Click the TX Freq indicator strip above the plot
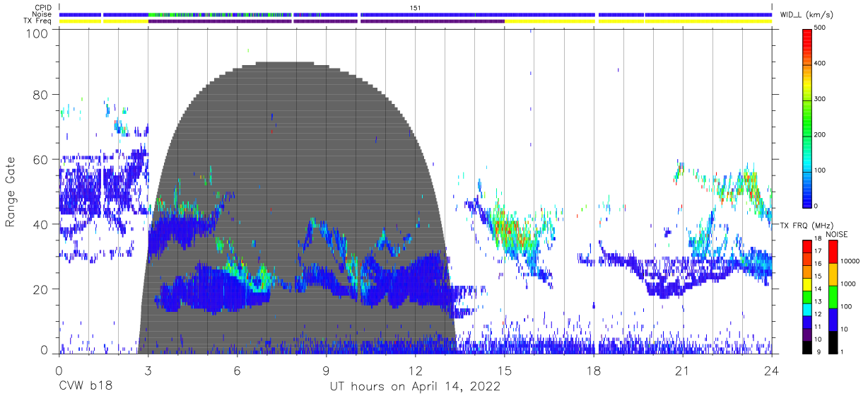 click(416, 21)
